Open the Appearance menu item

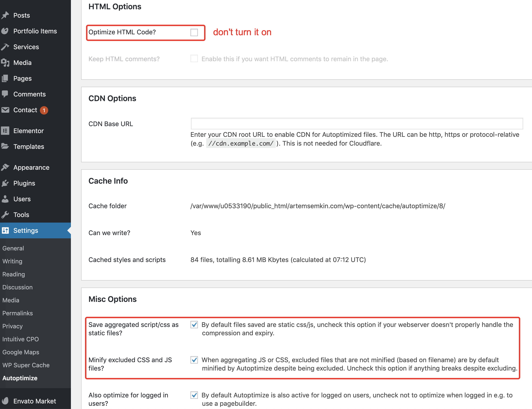tap(31, 167)
